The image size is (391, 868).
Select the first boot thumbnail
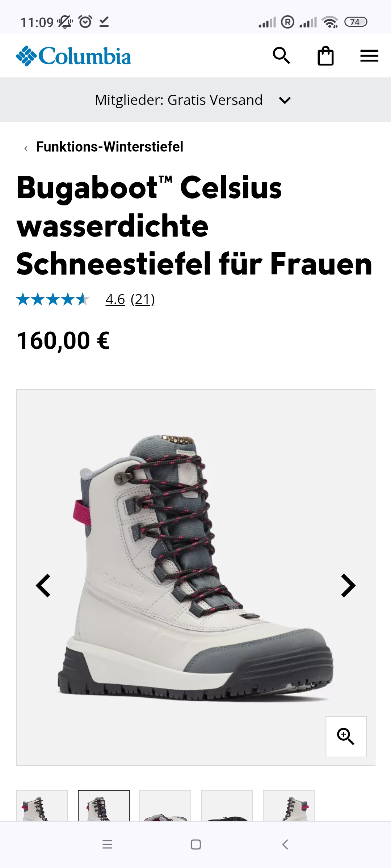pyautogui.click(x=42, y=805)
